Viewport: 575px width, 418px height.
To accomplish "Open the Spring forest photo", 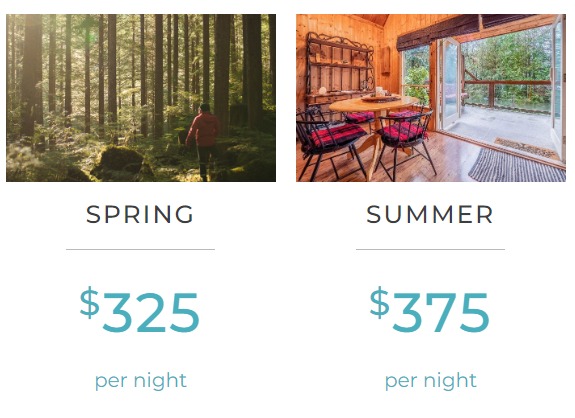I will tap(141, 98).
